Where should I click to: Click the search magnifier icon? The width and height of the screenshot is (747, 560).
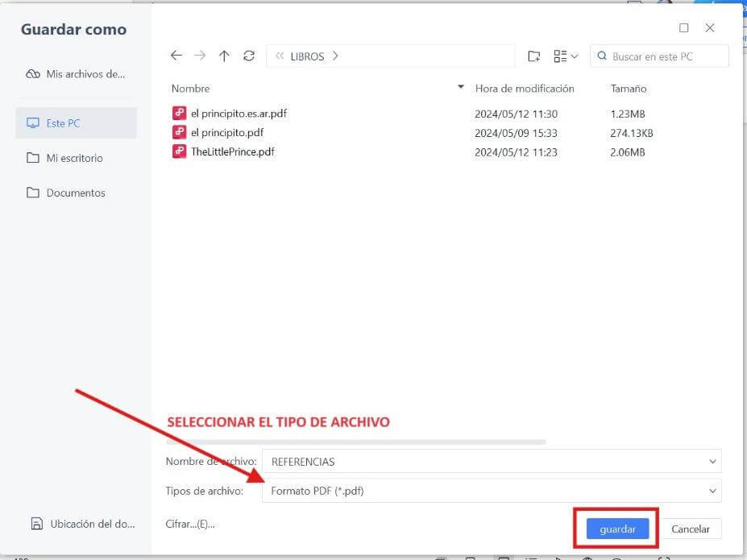[601, 56]
